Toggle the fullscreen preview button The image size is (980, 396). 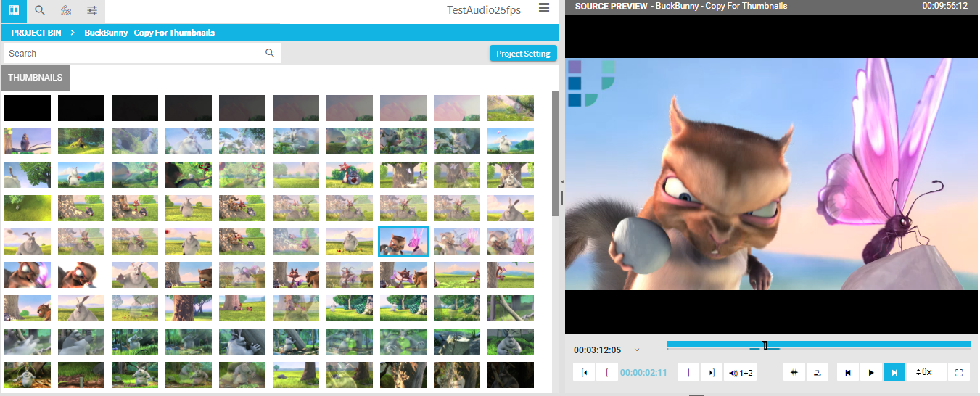coord(959,373)
